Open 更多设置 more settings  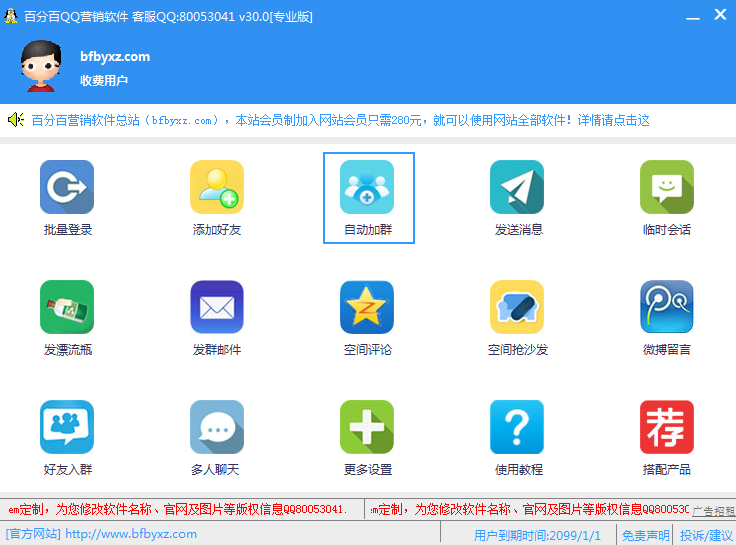(x=367, y=427)
